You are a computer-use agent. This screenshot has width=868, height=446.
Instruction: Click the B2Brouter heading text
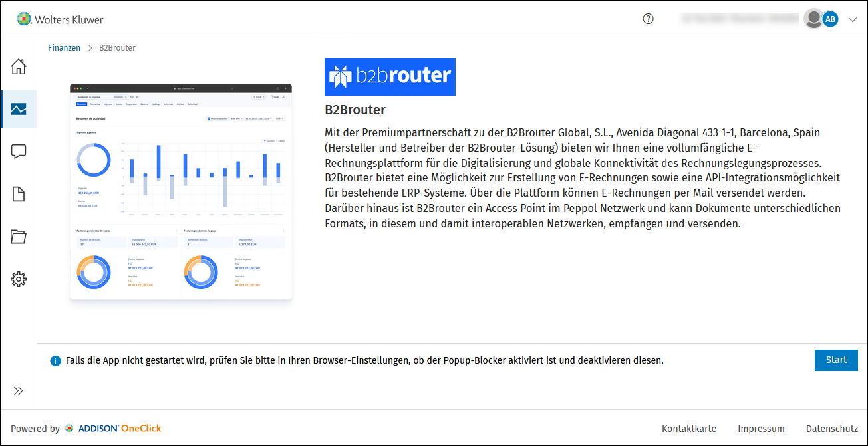tap(355, 110)
